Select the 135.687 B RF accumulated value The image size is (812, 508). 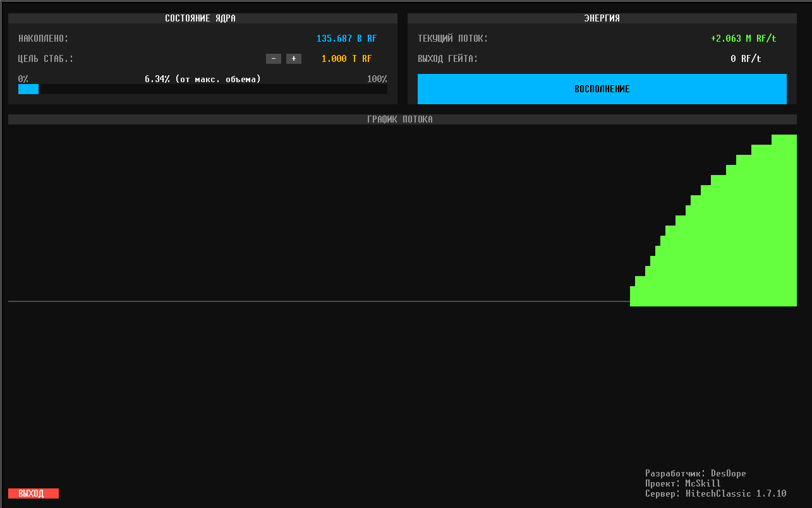(x=346, y=39)
